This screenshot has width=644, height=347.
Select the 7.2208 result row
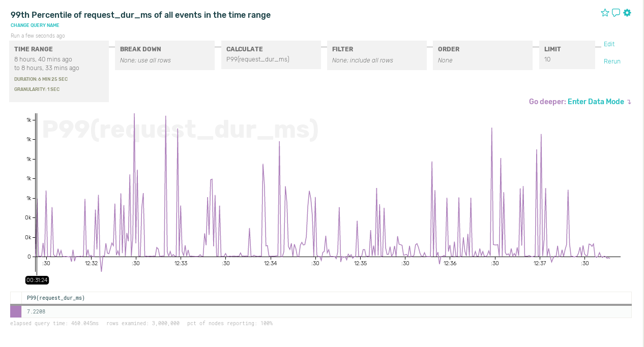click(326, 311)
